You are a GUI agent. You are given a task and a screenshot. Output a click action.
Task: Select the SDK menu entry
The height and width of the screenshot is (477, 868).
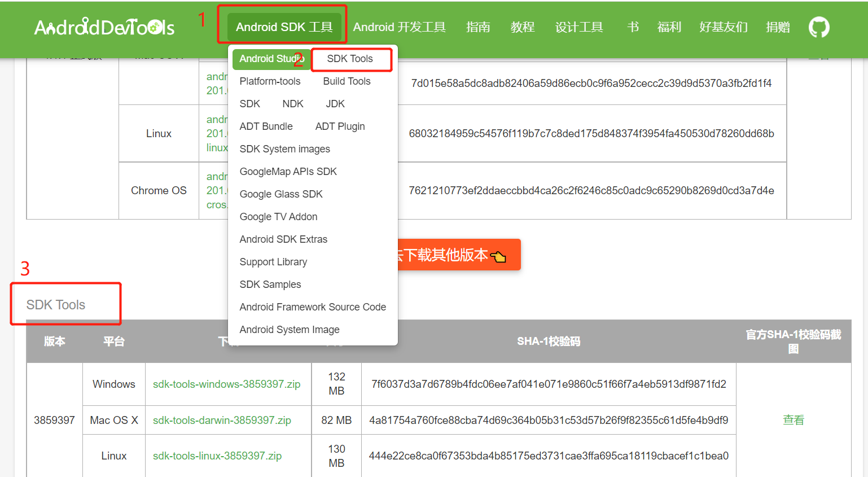click(249, 104)
